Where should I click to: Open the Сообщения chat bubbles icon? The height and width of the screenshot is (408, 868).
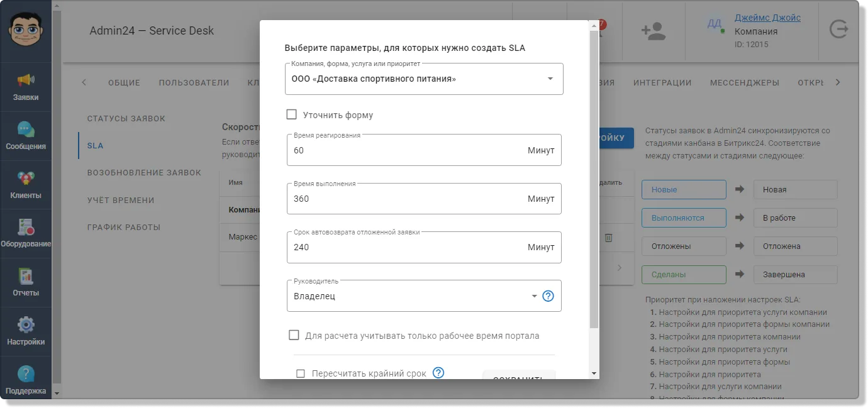pyautogui.click(x=26, y=130)
